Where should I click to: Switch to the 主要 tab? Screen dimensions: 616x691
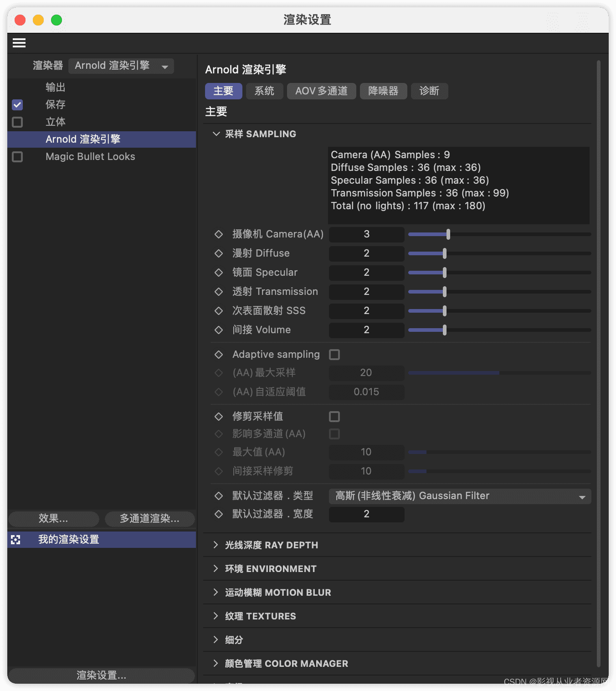pos(223,91)
